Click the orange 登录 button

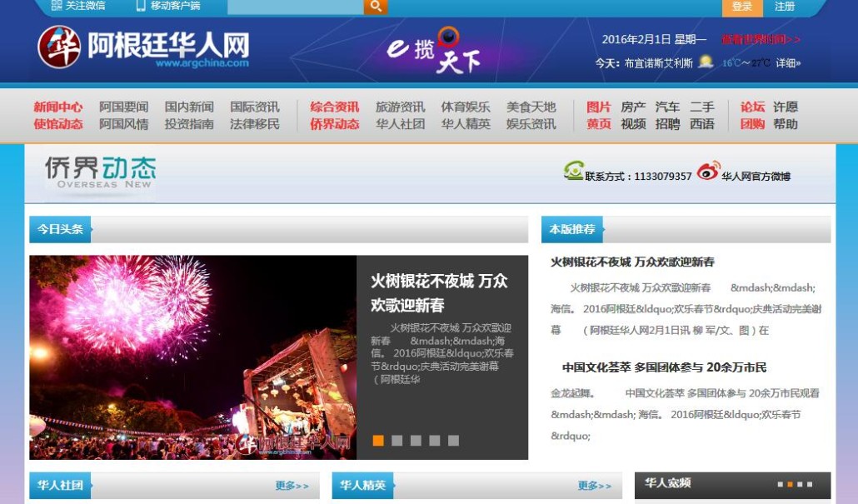(741, 7)
